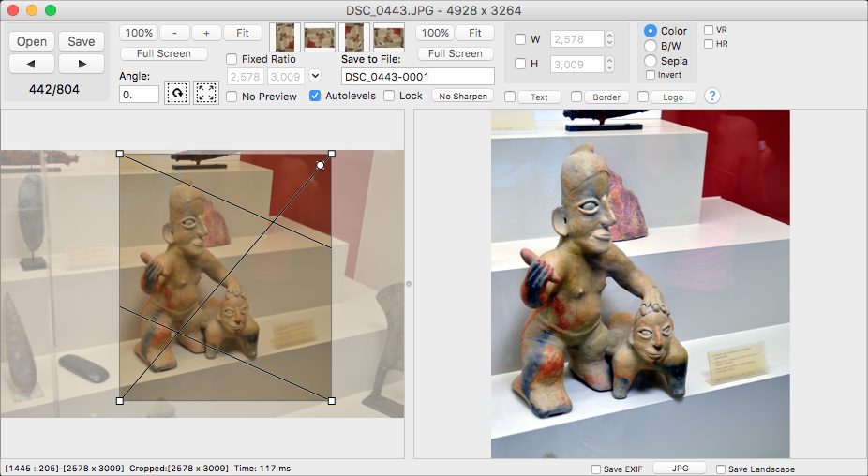Select the first rotation preset thumbnail

coord(285,37)
